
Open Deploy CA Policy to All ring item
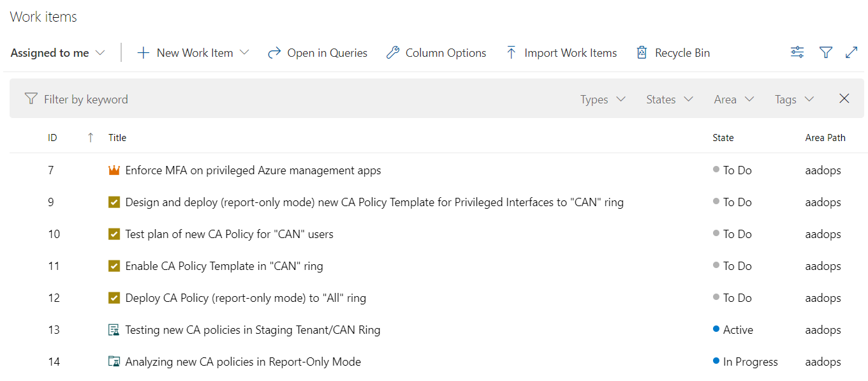coord(246,298)
